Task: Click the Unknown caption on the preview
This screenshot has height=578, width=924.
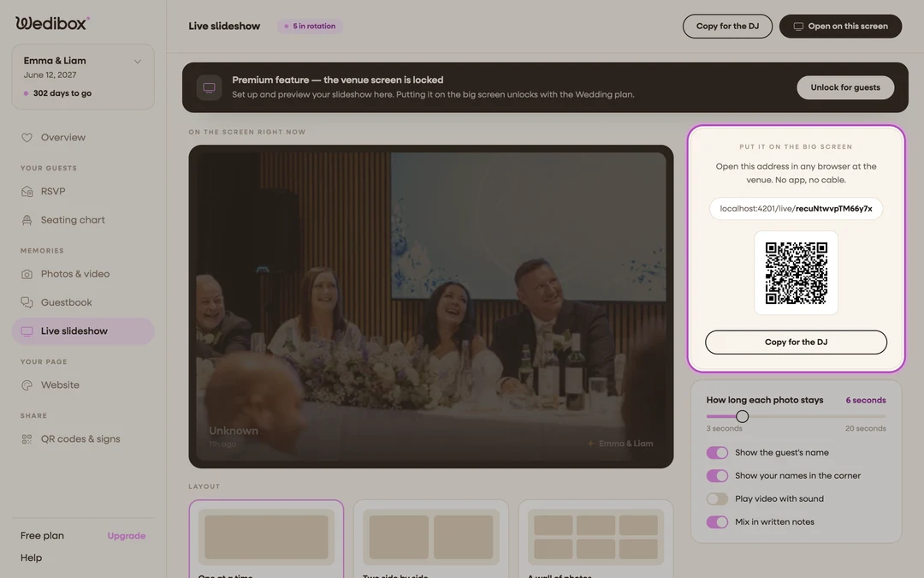Action: point(234,431)
